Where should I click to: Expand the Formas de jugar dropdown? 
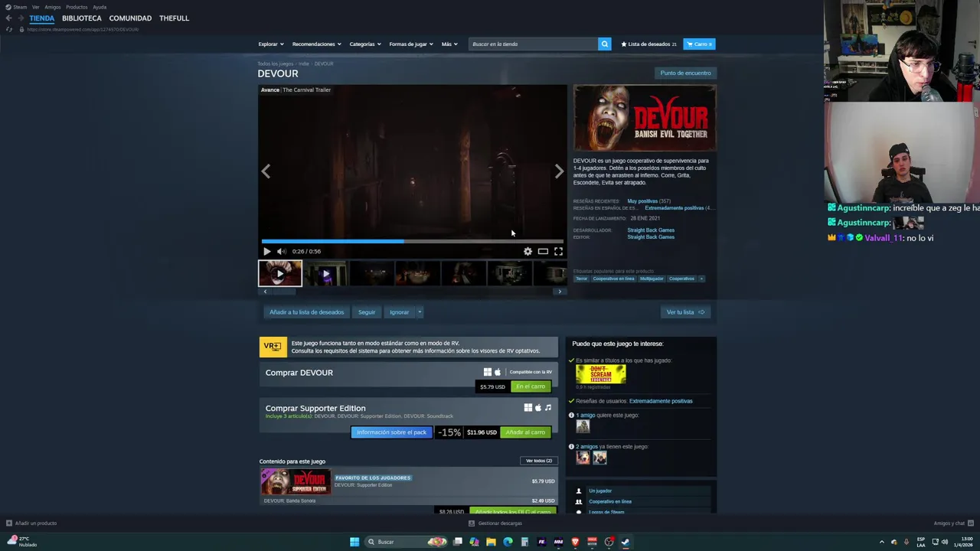click(x=411, y=44)
